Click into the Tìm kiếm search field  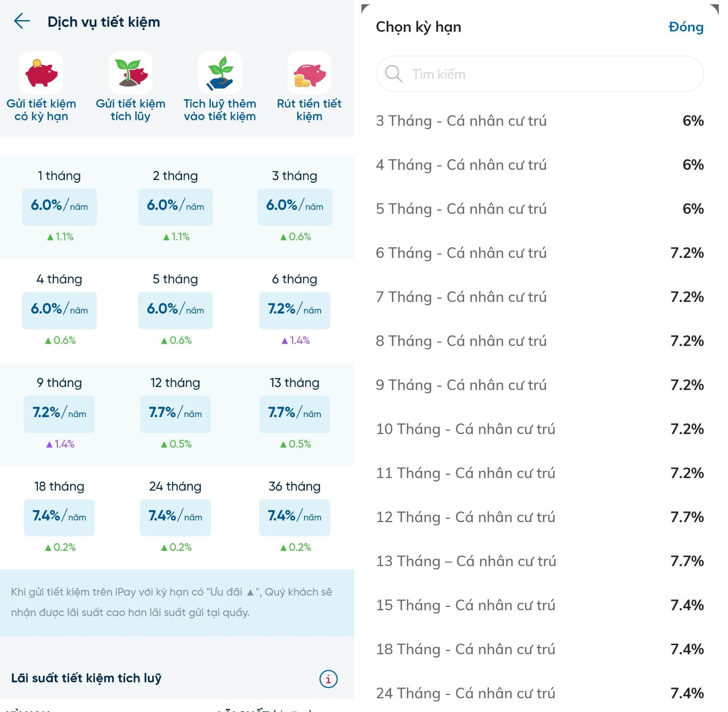pos(544,74)
